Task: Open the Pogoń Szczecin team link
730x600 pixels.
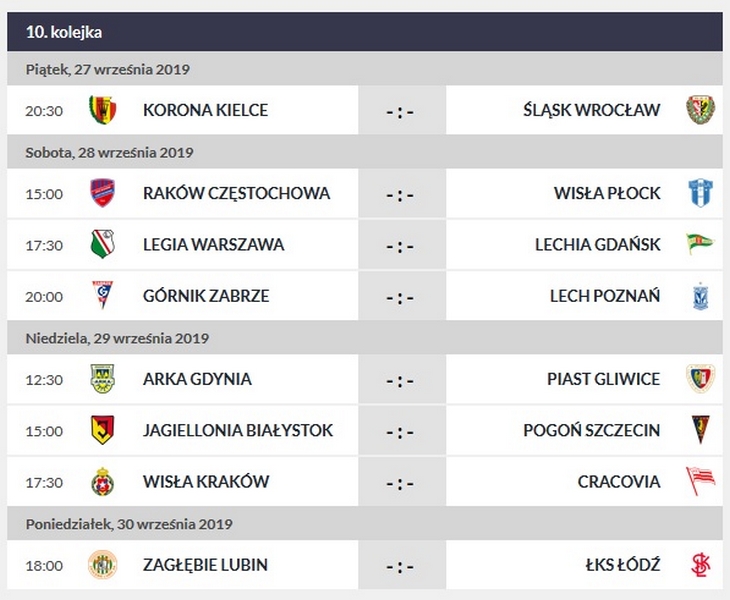Action: coord(591,430)
